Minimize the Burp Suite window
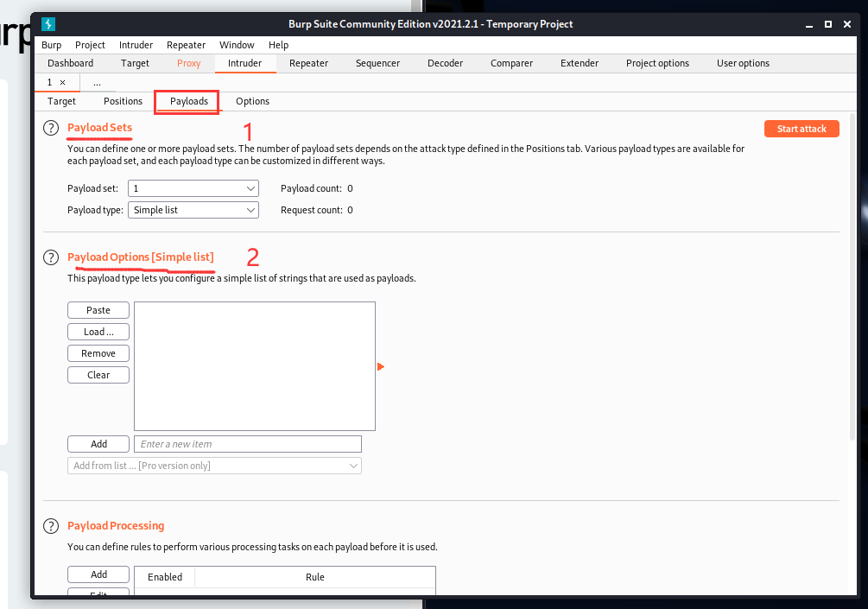 tap(808, 24)
